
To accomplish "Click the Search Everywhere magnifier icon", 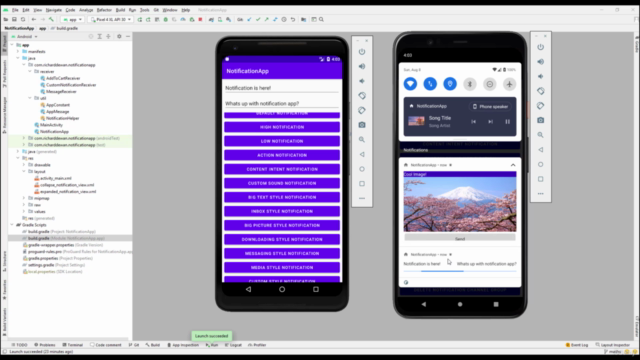I will click(x=321, y=19).
